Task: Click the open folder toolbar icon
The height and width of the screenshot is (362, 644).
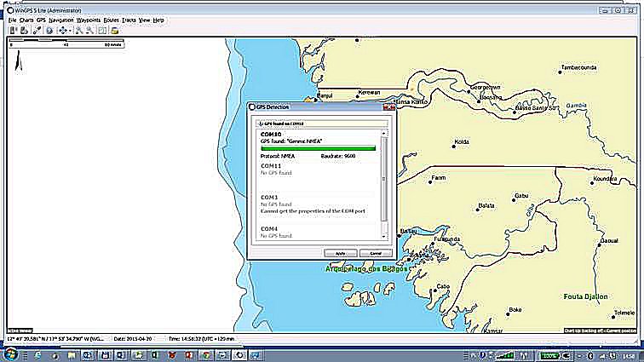Action: (114, 30)
